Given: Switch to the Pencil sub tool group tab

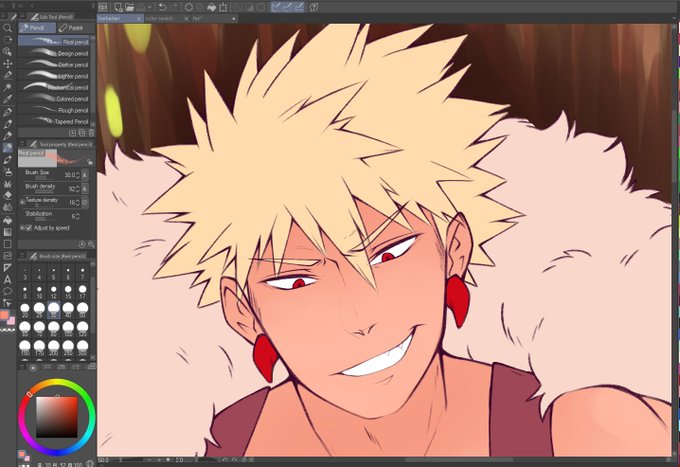Looking at the screenshot, I should (37, 28).
